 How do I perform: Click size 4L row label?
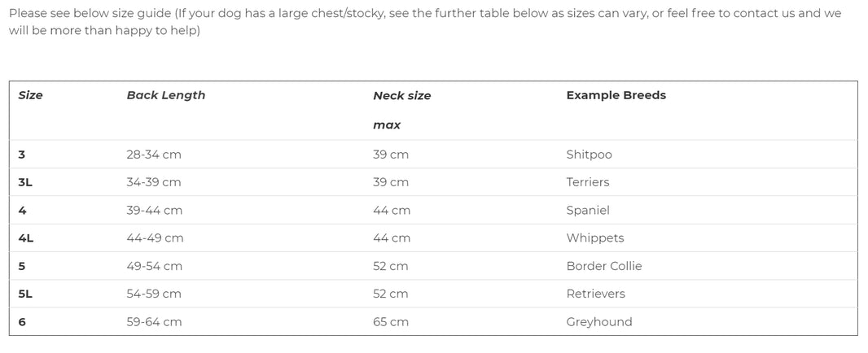(25, 238)
